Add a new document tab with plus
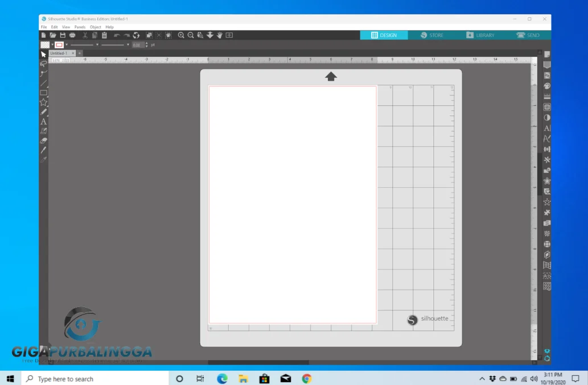588x385 pixels. click(x=80, y=53)
